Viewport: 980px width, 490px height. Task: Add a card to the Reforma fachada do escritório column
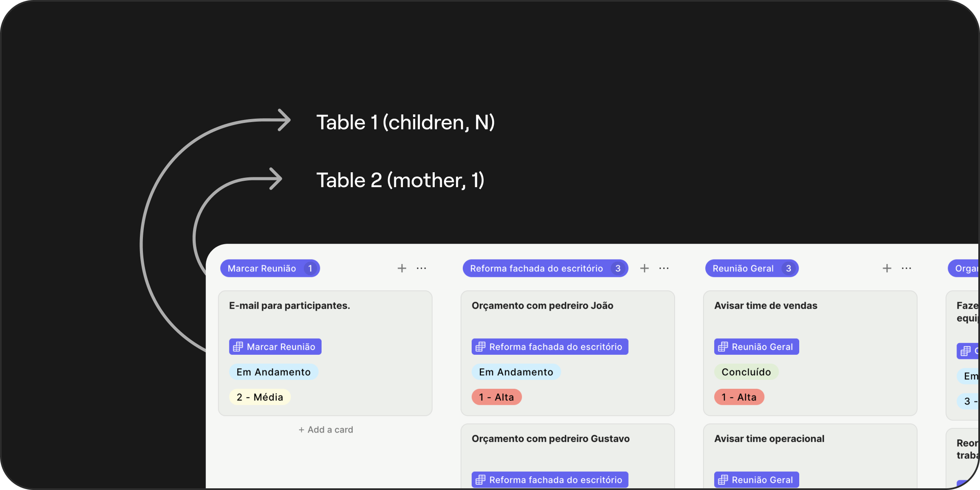point(644,268)
